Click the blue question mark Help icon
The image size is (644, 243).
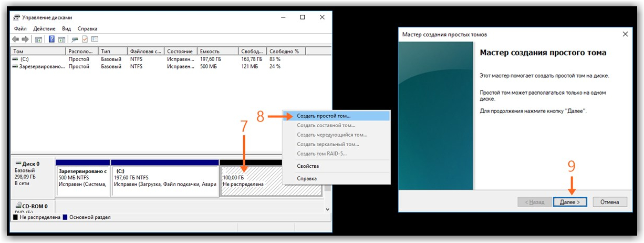coord(52,39)
